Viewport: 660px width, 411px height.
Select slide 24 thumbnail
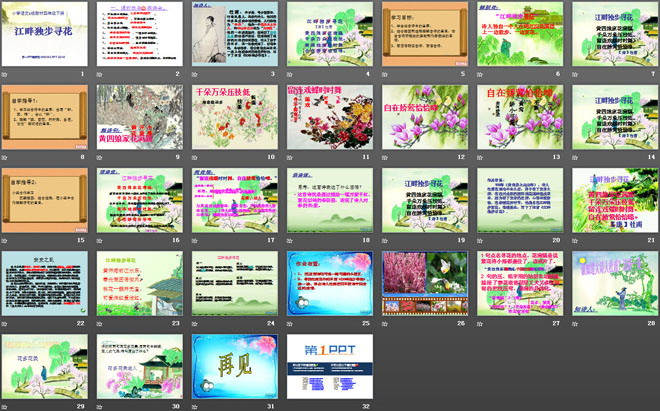pyautogui.click(x=235, y=283)
